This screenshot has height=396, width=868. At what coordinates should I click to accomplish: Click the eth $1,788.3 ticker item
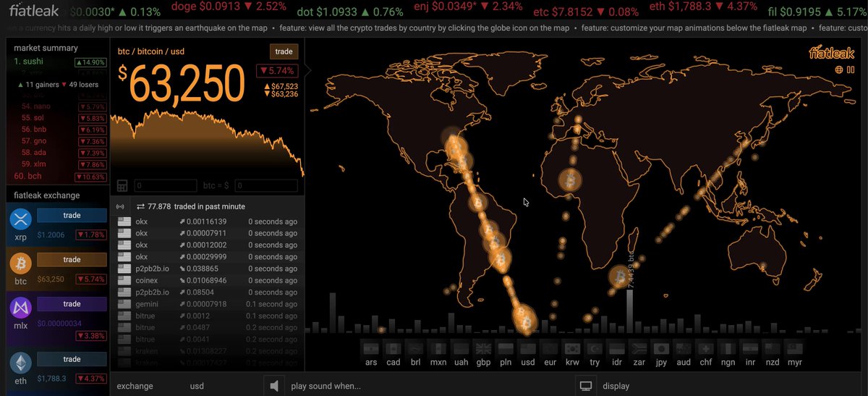pyautogui.click(x=703, y=7)
